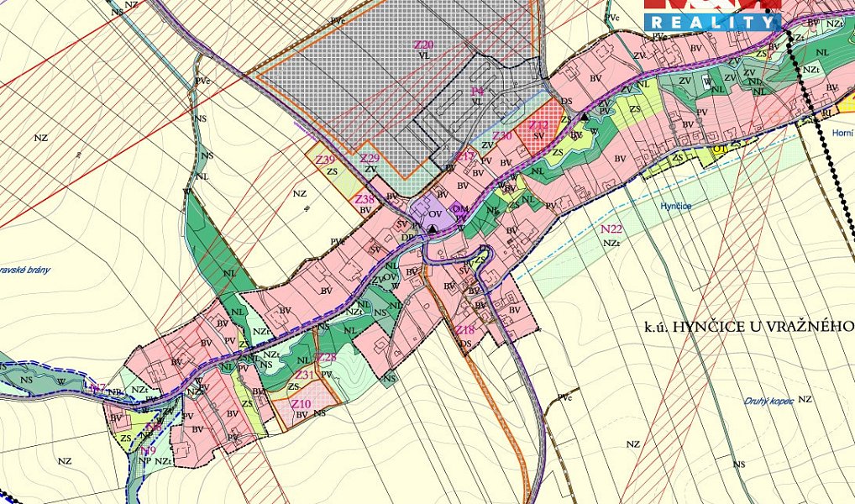Image resolution: width=855 pixels, height=504 pixels.
Task: Click the BV label under Z10
Action: pyautogui.click(x=302, y=415)
